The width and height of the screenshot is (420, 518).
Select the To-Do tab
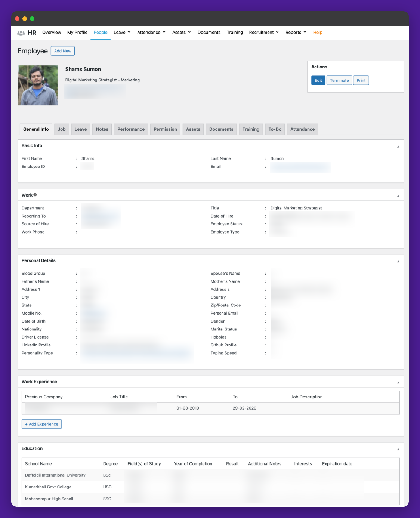275,129
